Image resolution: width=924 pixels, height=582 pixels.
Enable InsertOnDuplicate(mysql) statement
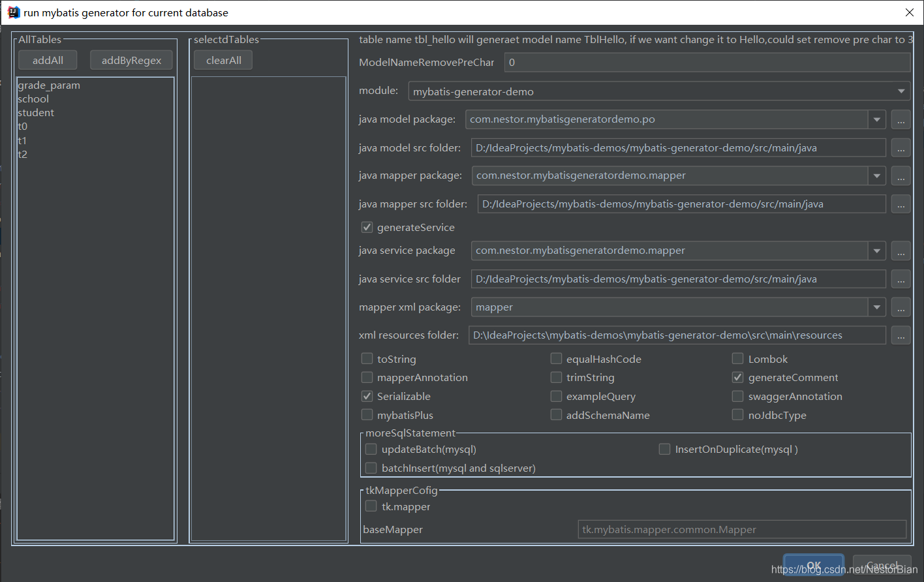tap(664, 449)
